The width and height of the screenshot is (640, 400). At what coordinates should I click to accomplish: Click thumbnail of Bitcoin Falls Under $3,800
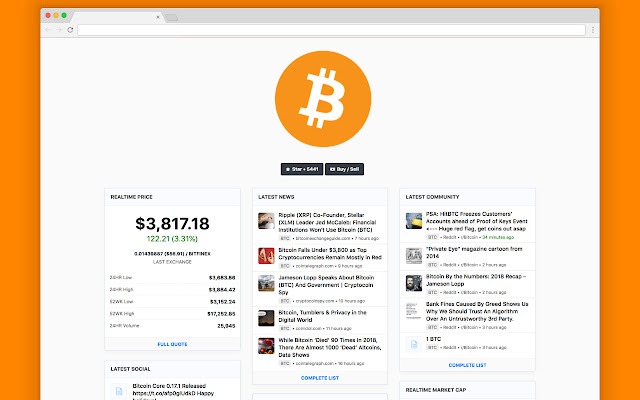tap(266, 256)
